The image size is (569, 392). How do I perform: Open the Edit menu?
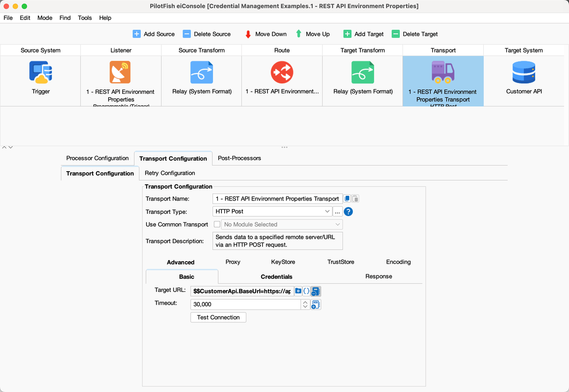(x=25, y=18)
